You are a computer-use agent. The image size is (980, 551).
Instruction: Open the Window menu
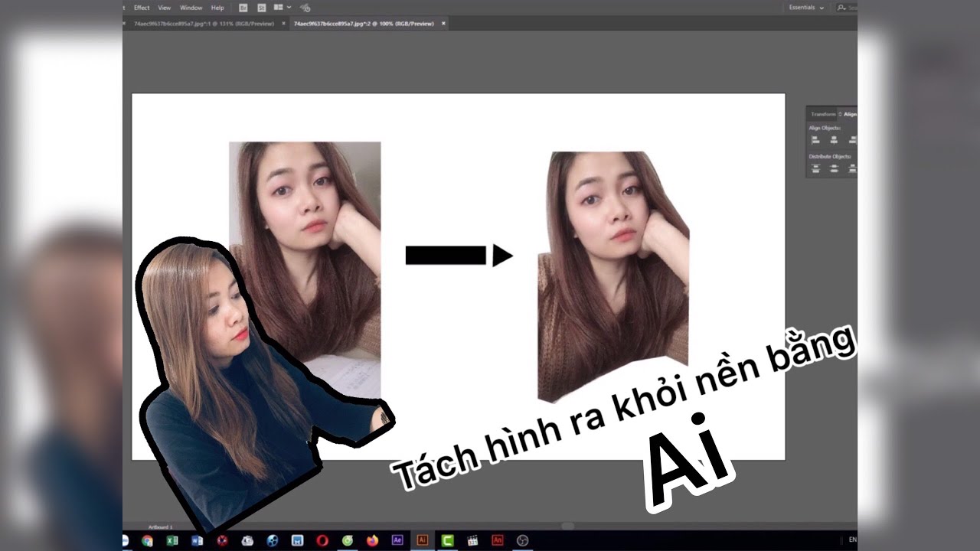coord(191,8)
